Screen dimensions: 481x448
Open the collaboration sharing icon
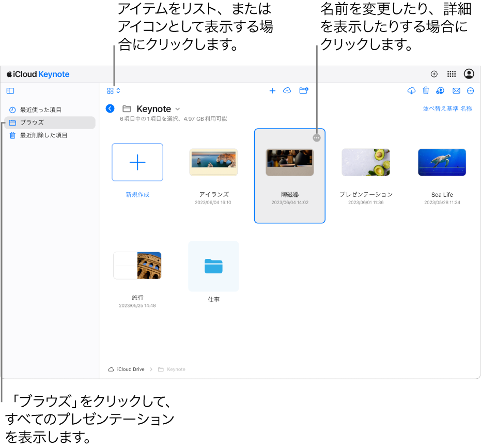(x=440, y=91)
